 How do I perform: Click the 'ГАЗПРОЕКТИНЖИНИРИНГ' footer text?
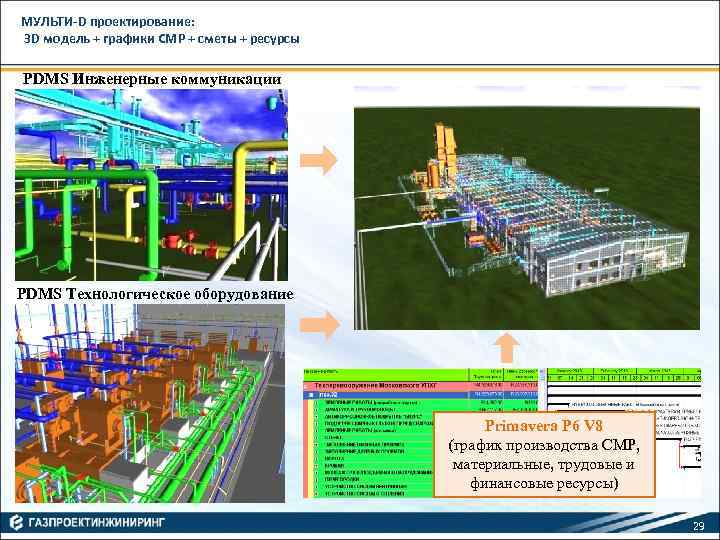(x=96, y=523)
